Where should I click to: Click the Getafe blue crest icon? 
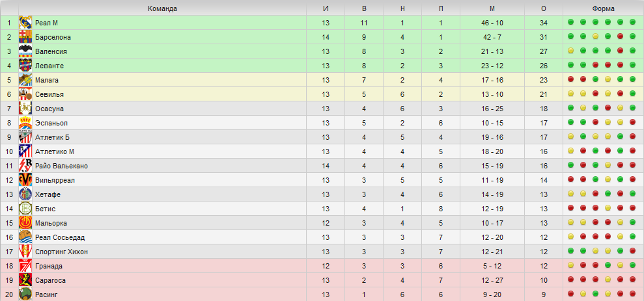pos(25,194)
